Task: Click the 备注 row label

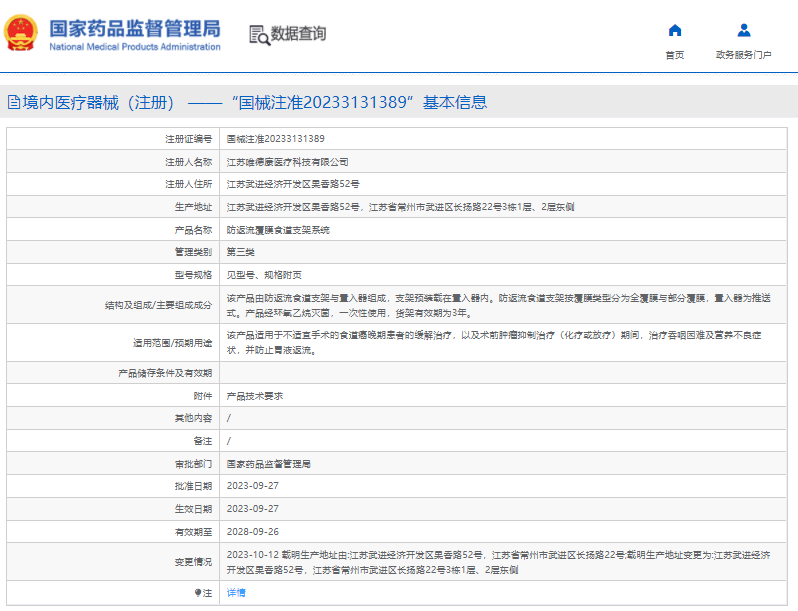Action: point(203,441)
